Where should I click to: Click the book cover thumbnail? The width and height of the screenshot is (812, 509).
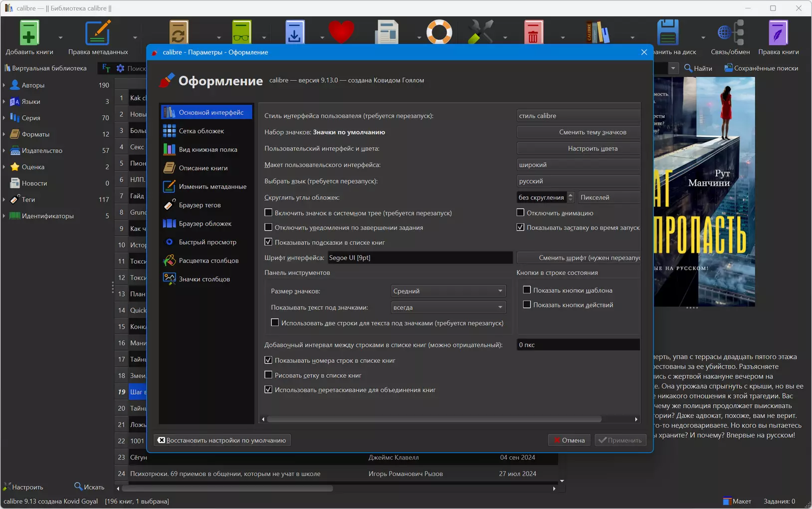tap(704, 192)
